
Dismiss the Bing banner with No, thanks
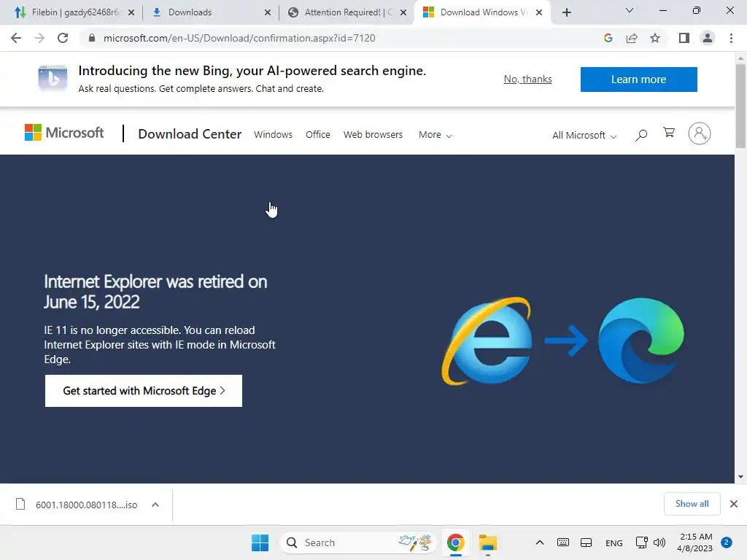click(528, 79)
